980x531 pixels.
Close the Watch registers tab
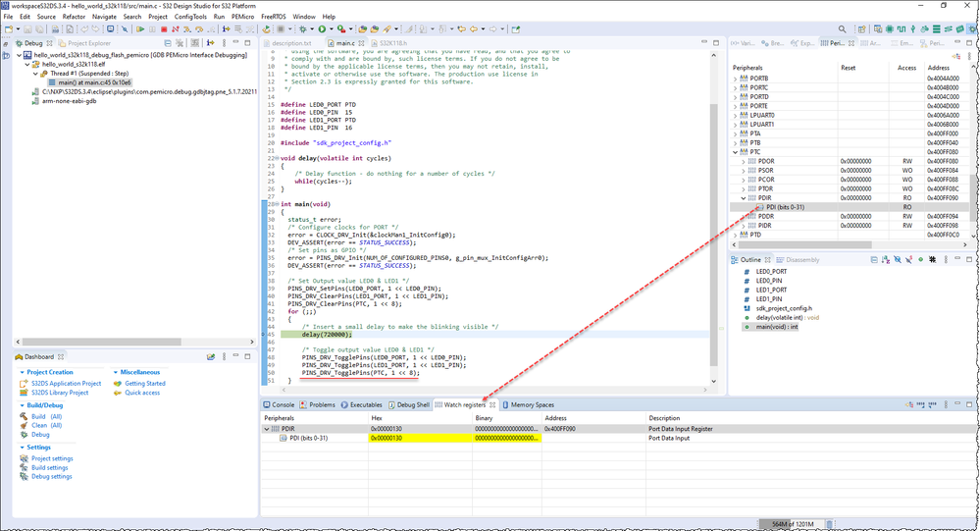coord(492,405)
